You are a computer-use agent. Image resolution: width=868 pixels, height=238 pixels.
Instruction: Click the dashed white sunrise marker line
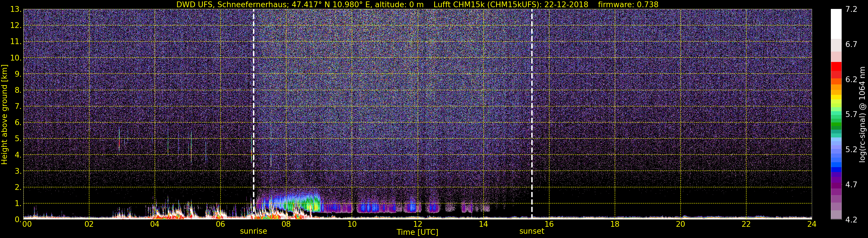pos(254,114)
